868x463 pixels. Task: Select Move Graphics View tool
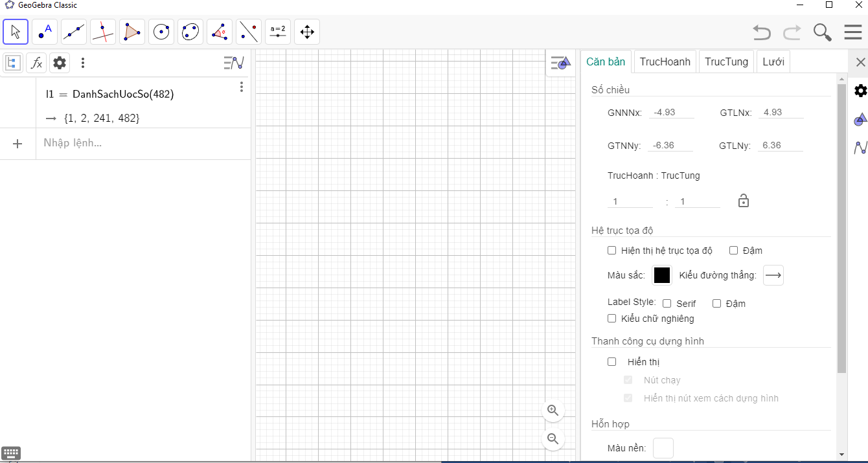tap(307, 32)
